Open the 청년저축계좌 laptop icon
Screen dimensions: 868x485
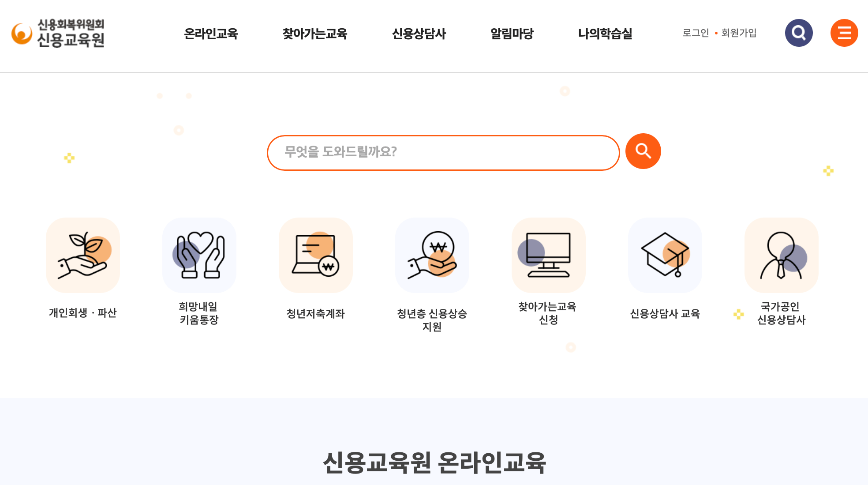click(x=316, y=255)
